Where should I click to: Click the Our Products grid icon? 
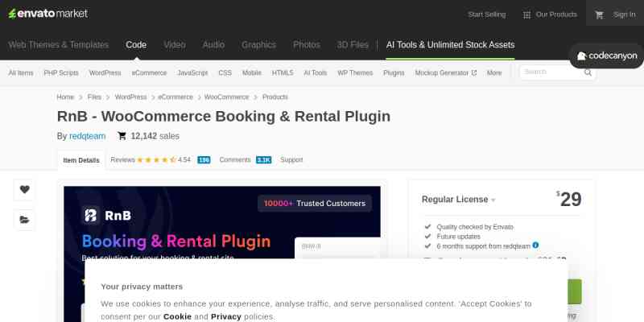point(526,14)
